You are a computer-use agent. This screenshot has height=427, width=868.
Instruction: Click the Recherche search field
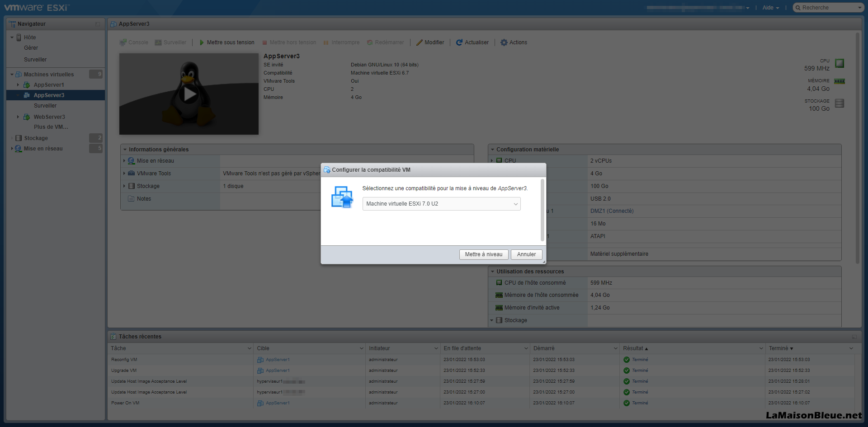(x=828, y=8)
